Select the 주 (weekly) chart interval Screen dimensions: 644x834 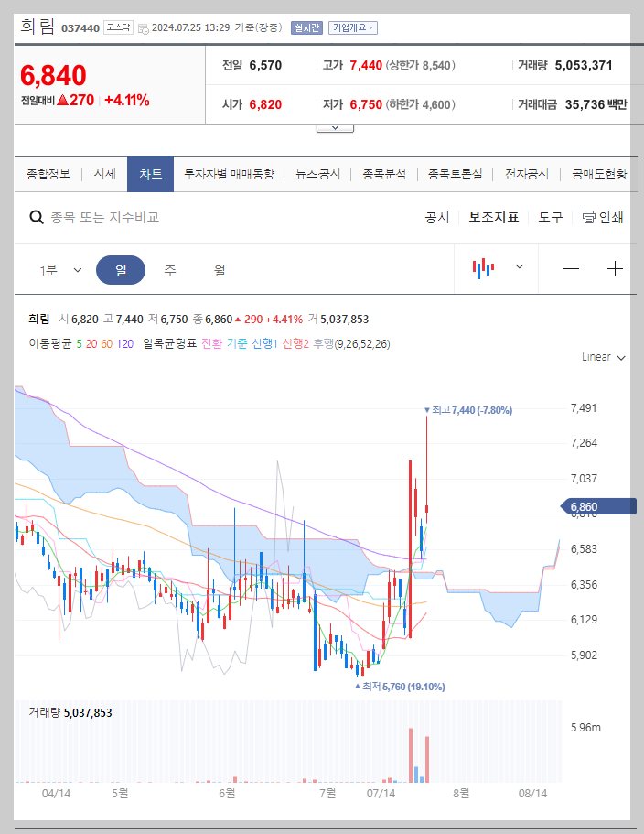click(x=168, y=268)
